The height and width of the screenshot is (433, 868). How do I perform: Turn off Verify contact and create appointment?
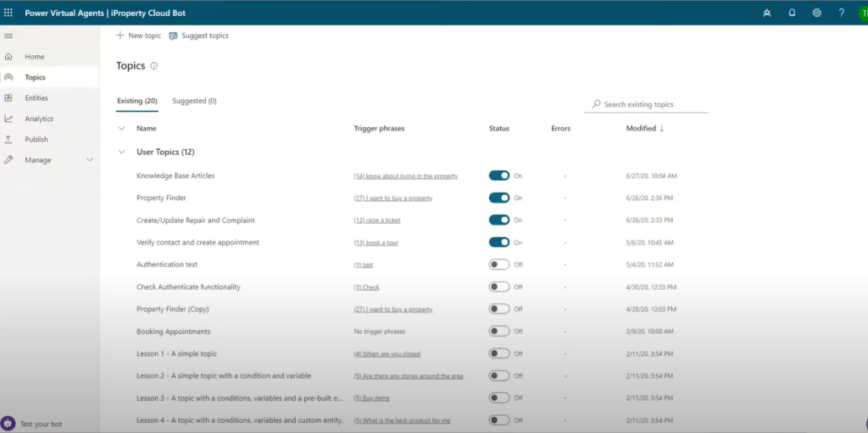click(x=498, y=242)
